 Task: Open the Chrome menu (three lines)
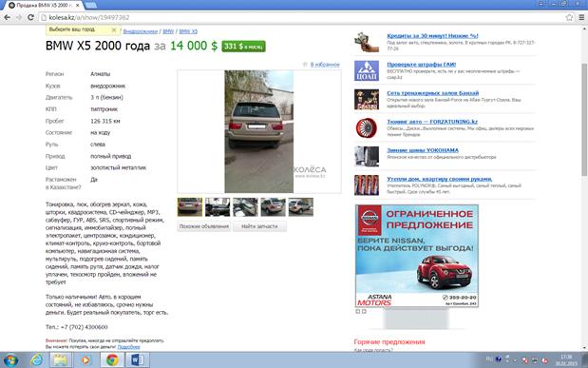(581, 17)
